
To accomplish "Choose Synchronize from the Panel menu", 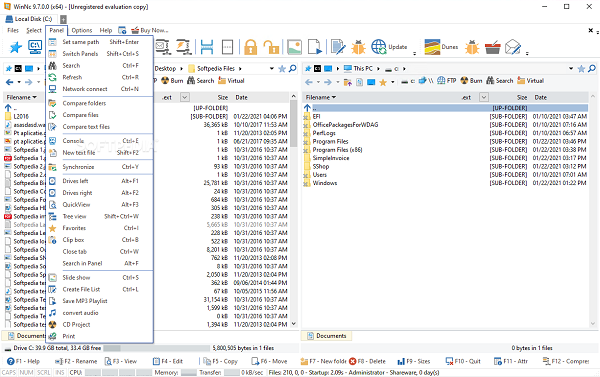I will click(100, 167).
